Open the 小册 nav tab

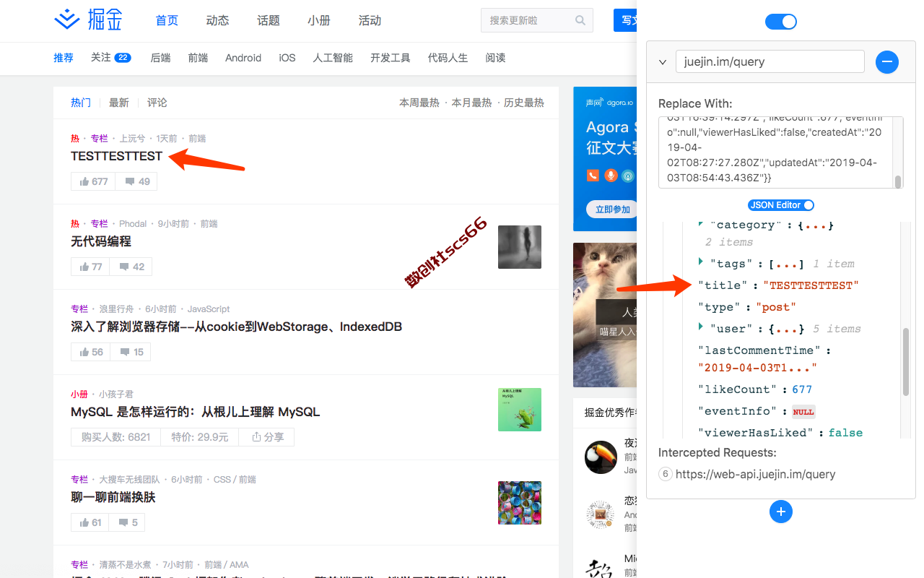point(318,20)
